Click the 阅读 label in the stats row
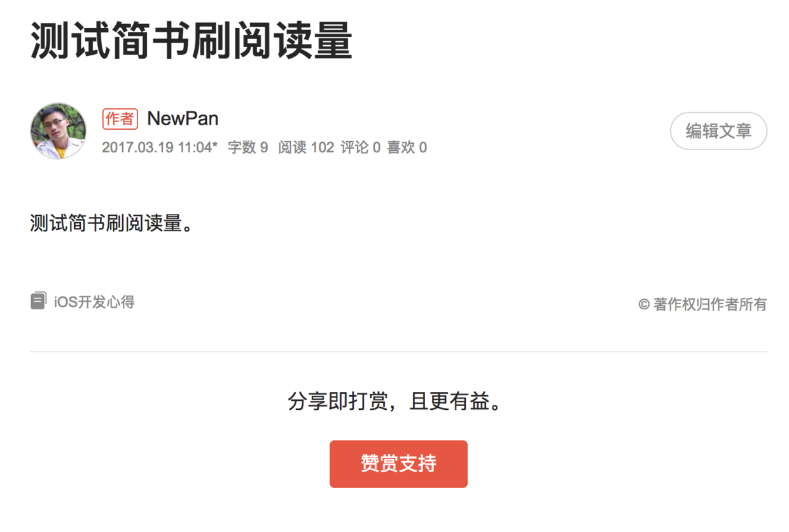 pos(292,148)
